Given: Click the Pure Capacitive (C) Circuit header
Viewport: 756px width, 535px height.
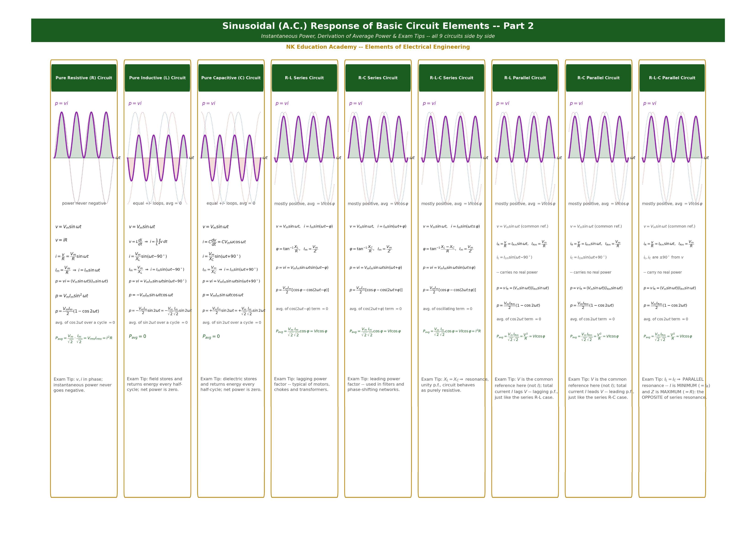Looking at the screenshot, I should click(x=231, y=78).
